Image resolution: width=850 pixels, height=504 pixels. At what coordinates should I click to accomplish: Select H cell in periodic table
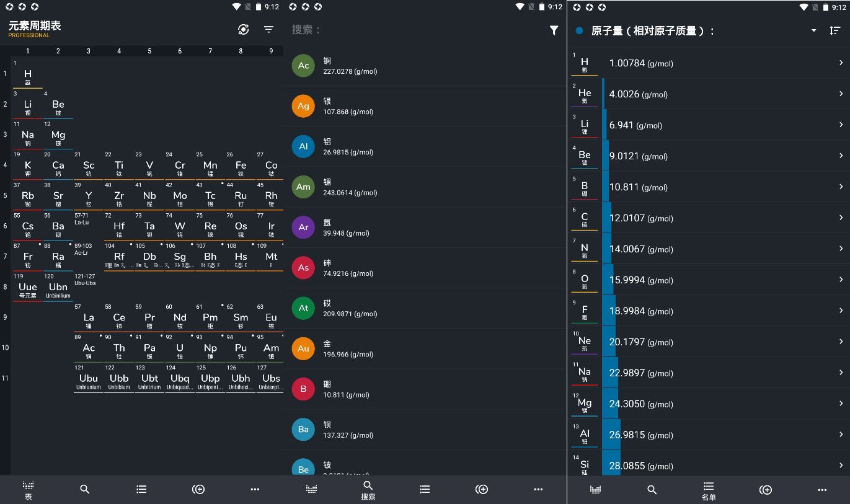tap(28, 74)
